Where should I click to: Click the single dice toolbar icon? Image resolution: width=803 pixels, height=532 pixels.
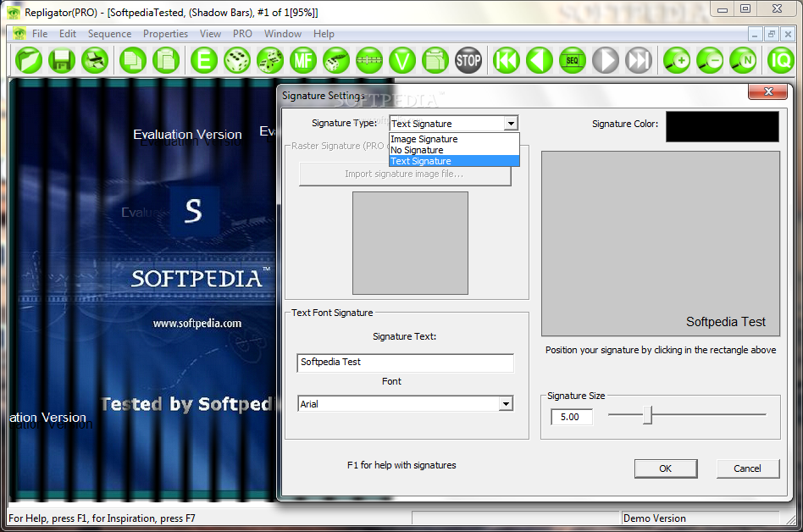(237, 60)
